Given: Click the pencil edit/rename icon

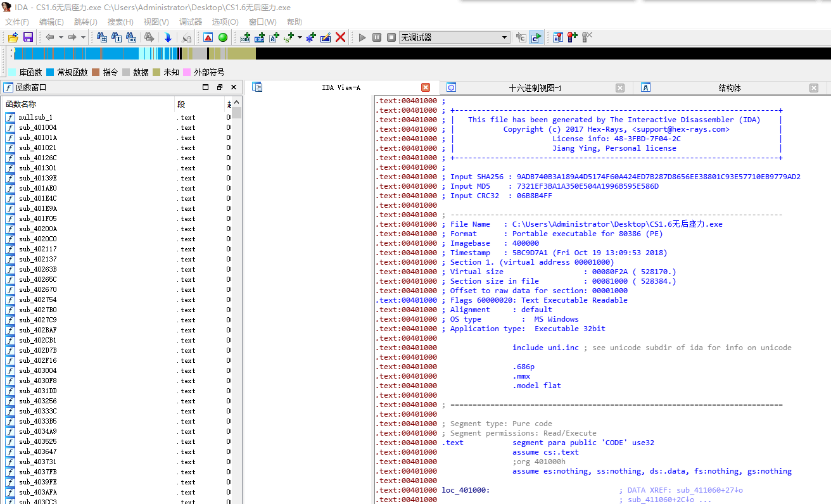Looking at the screenshot, I should click(x=326, y=37).
